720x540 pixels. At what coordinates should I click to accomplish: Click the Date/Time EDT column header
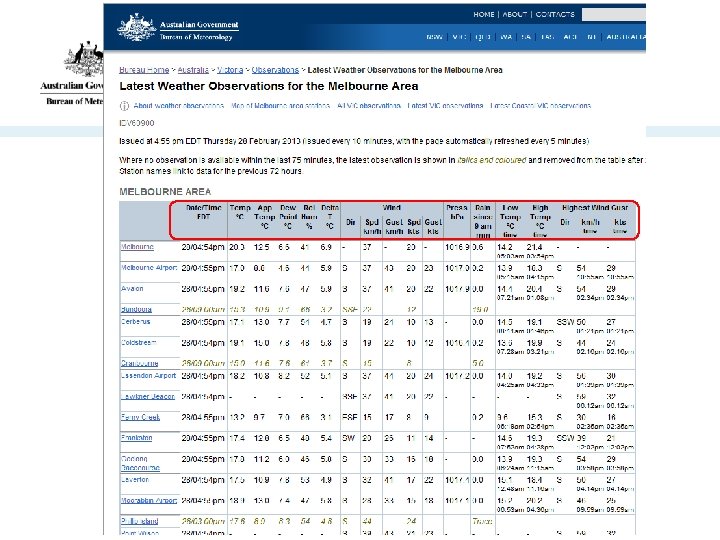click(203, 212)
